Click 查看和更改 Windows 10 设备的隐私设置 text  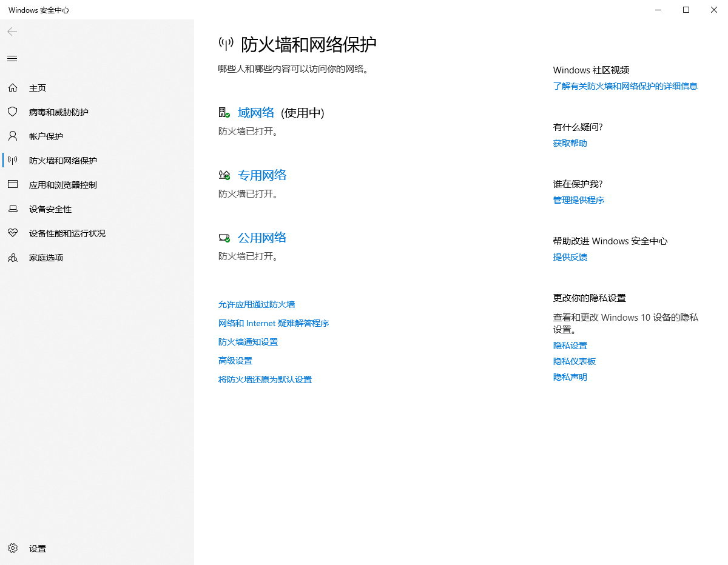(x=625, y=324)
